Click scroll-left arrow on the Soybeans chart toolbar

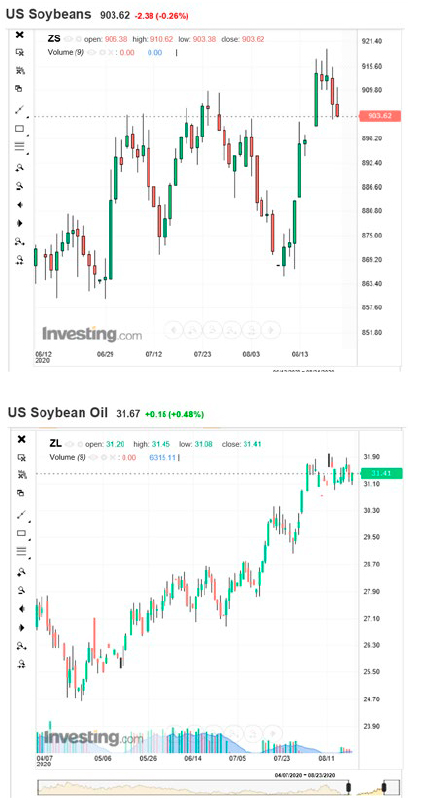coord(19,205)
